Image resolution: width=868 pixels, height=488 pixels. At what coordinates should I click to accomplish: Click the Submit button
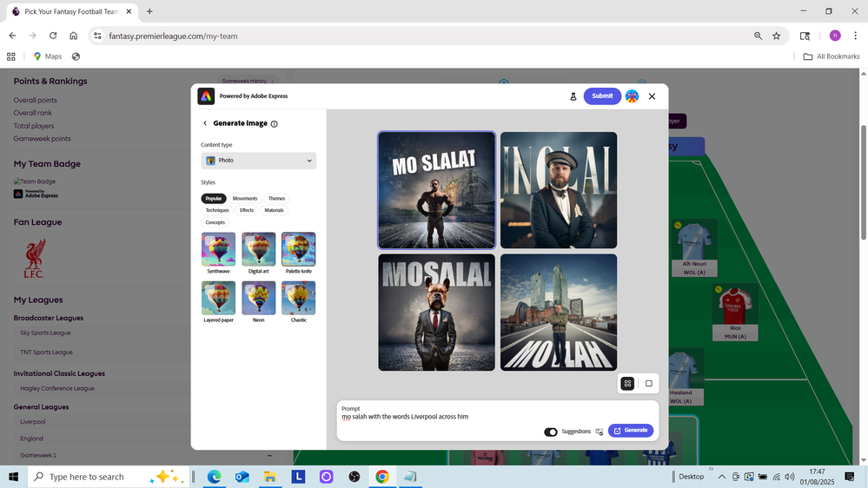(602, 96)
